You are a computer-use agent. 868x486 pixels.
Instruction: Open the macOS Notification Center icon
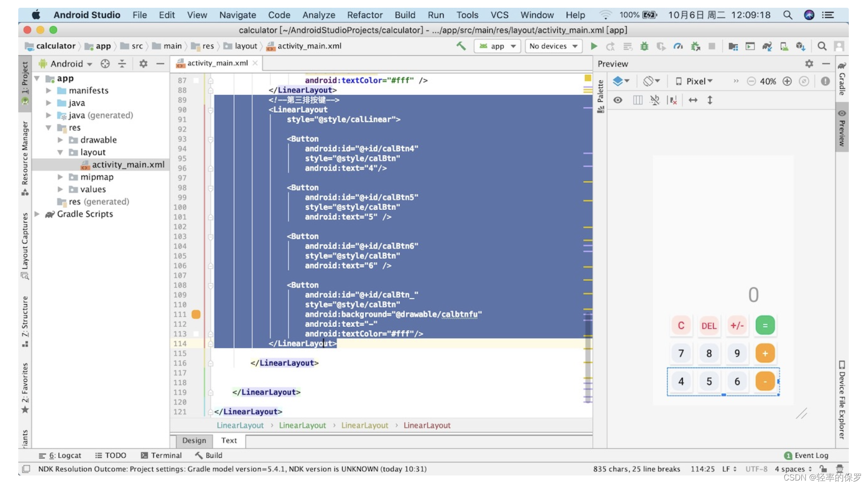click(828, 15)
